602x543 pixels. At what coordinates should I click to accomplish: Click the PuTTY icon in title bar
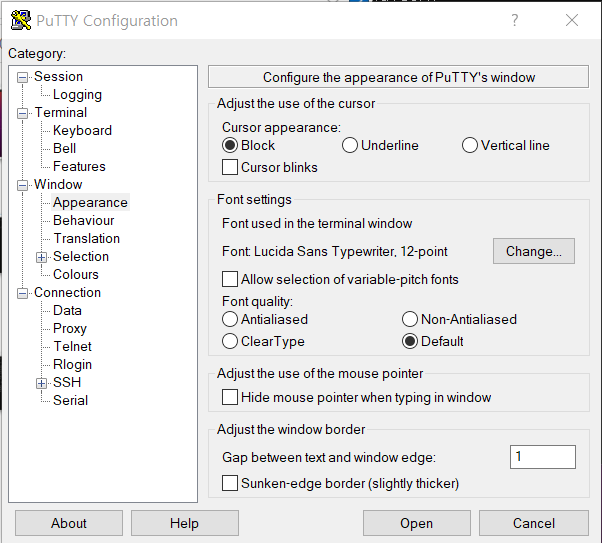point(21,20)
